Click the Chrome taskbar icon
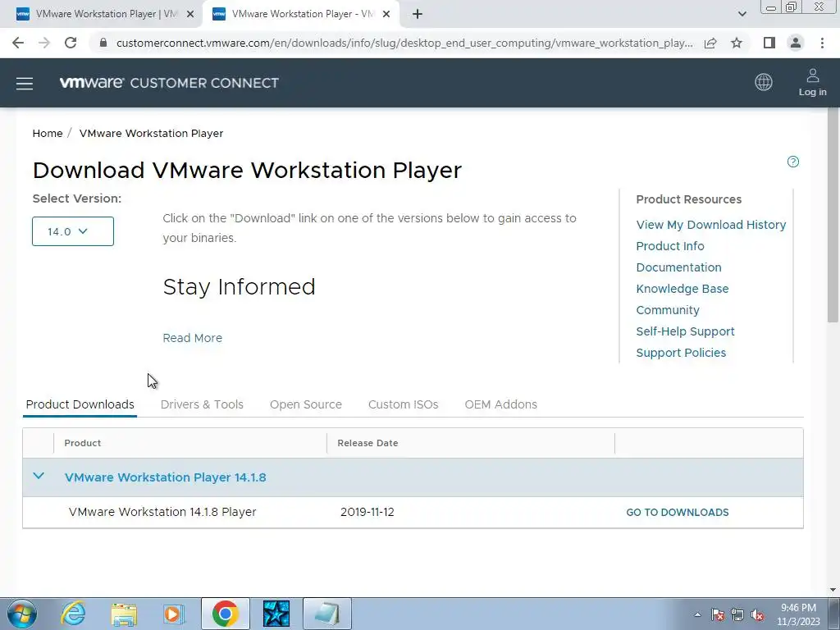 [x=226, y=614]
